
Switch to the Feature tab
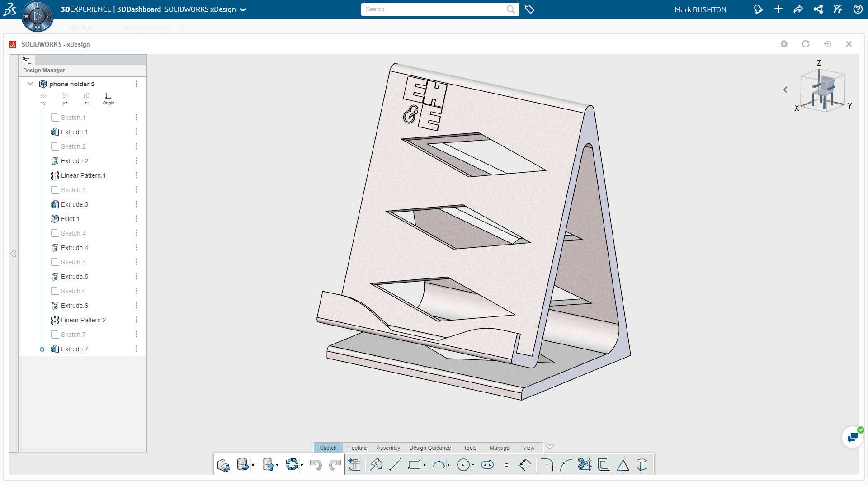click(x=358, y=448)
